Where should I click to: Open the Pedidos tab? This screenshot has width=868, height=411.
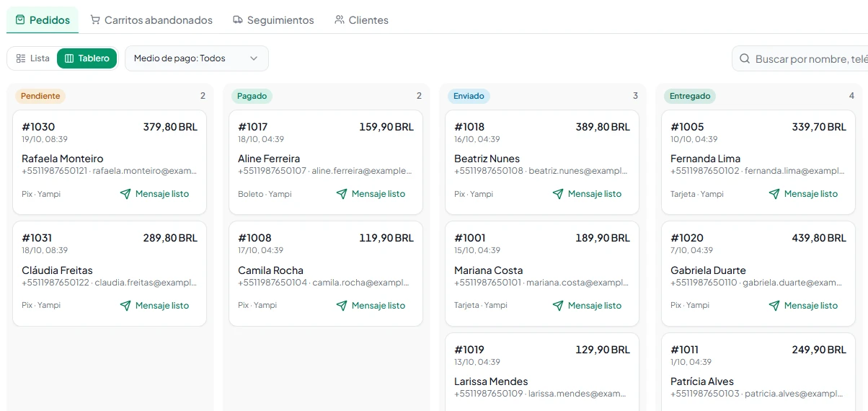(x=43, y=20)
